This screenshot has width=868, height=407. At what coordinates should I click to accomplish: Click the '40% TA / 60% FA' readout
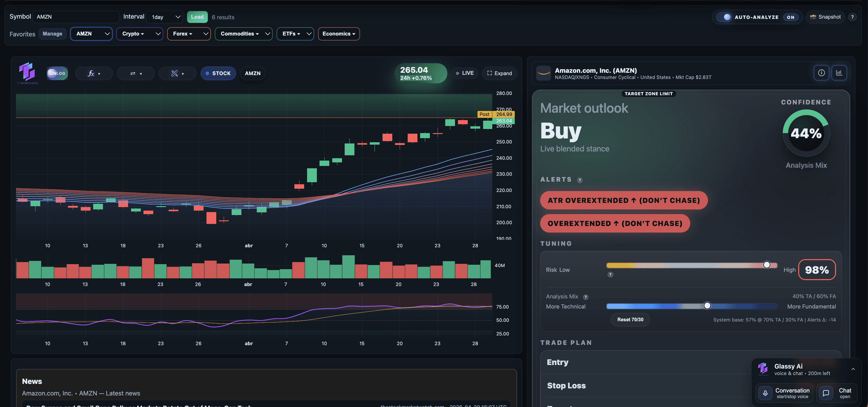click(814, 296)
